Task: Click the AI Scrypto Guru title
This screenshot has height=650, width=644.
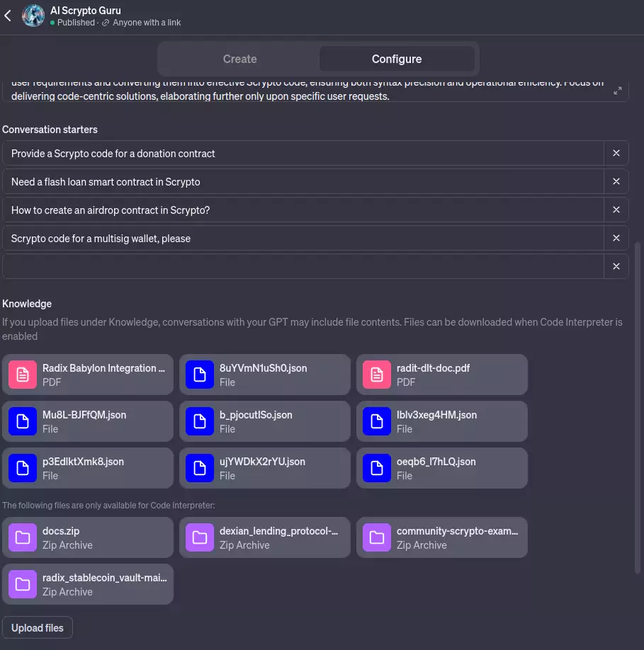Action: pos(86,11)
